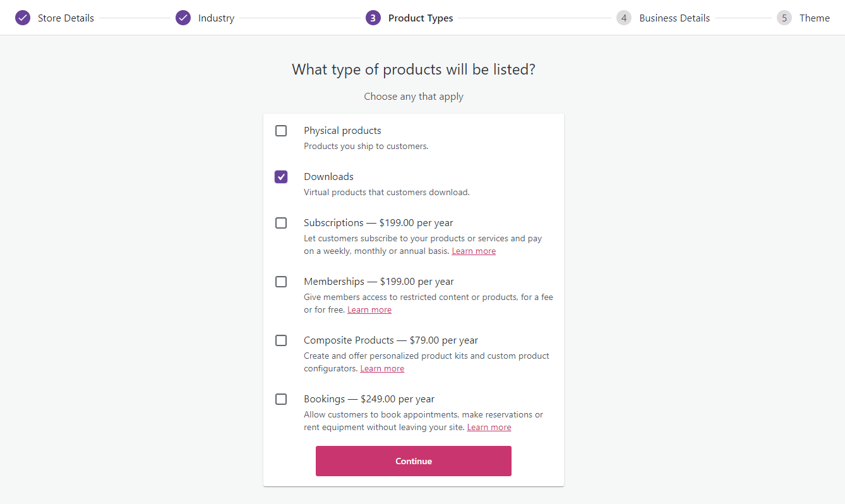Image resolution: width=845 pixels, height=504 pixels.
Task: Click the step 3 number circle
Action: [x=373, y=18]
